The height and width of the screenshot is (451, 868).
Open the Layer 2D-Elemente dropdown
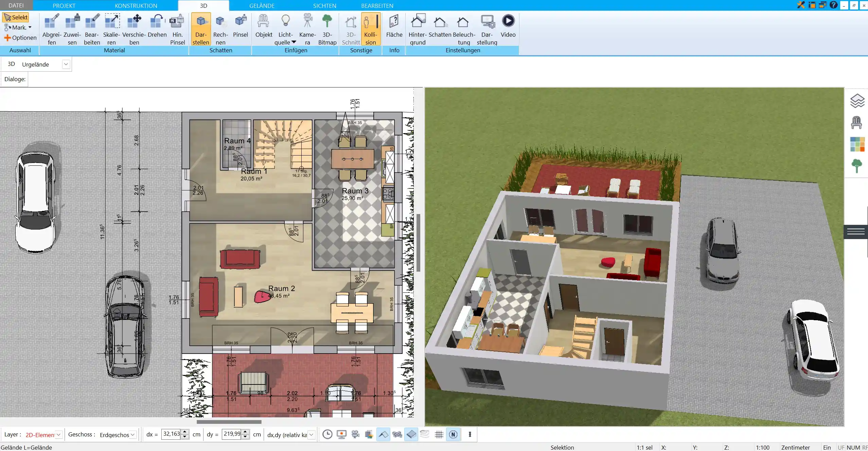pyautogui.click(x=58, y=435)
